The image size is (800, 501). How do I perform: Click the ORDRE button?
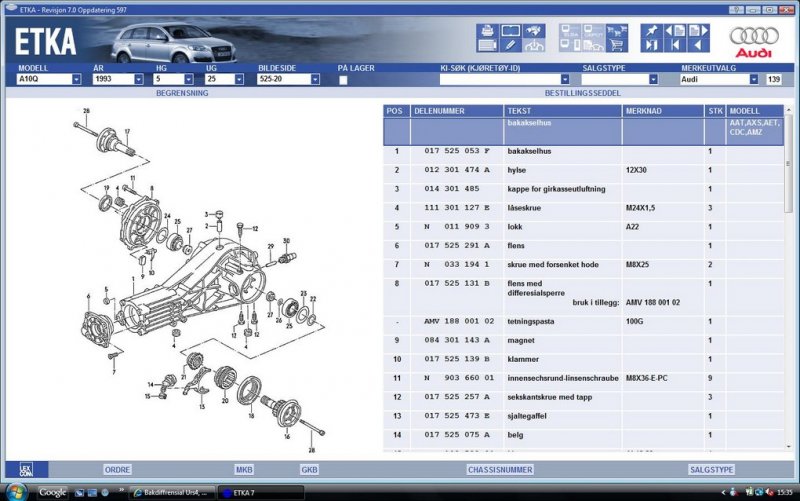tap(117, 469)
